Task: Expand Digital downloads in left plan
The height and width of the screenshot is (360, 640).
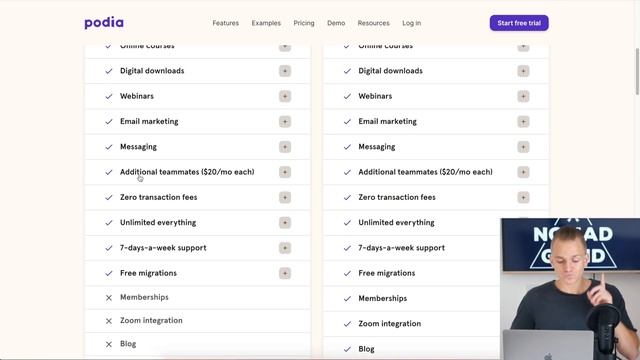Action: coord(285,71)
